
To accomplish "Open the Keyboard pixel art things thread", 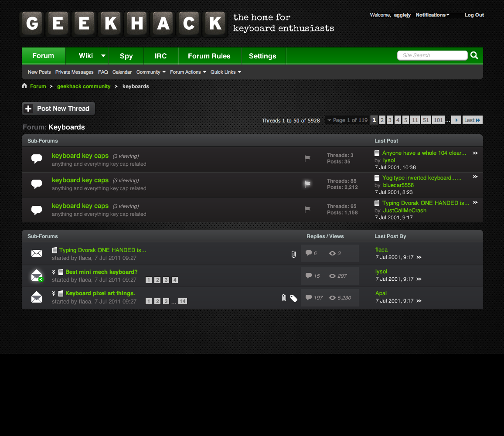I will (x=100, y=293).
